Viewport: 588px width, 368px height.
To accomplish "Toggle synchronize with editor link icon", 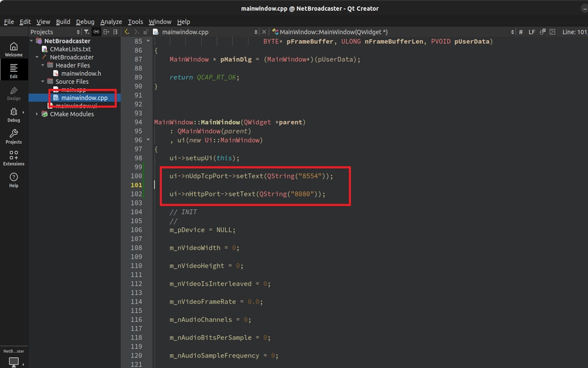I will [x=96, y=32].
